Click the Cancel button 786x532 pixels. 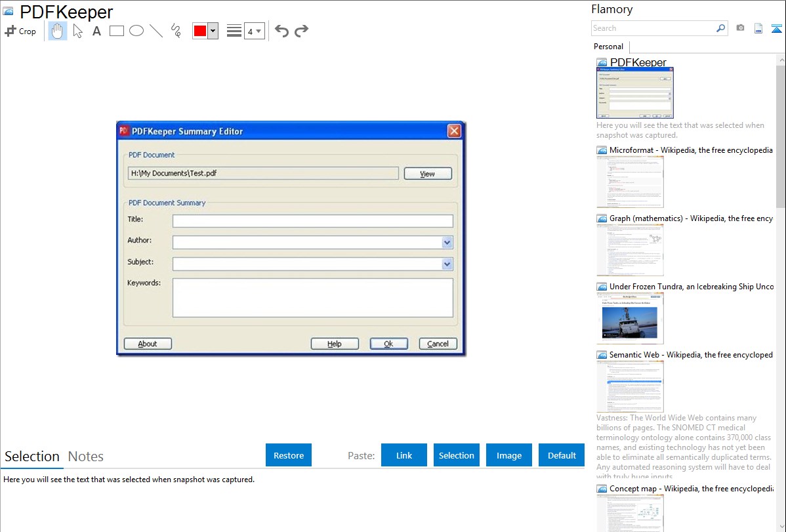point(438,344)
